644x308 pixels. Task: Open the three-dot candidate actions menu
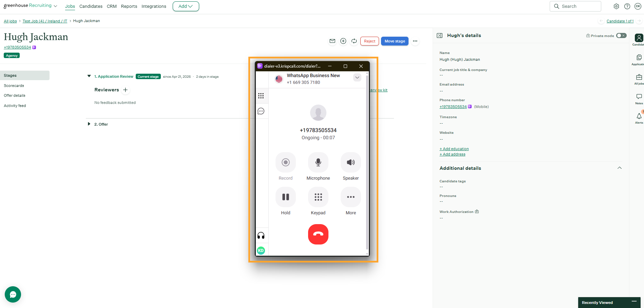[x=415, y=41]
